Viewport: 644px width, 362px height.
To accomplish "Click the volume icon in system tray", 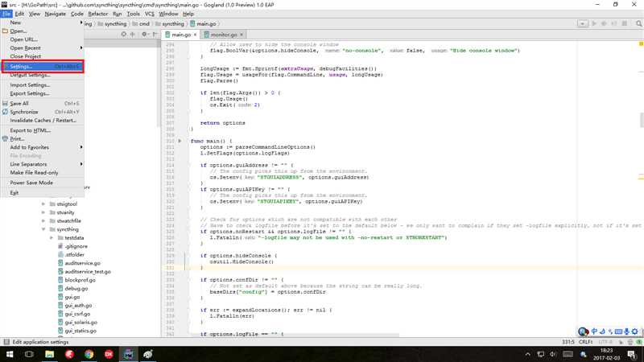I will pyautogui.click(x=553, y=354).
